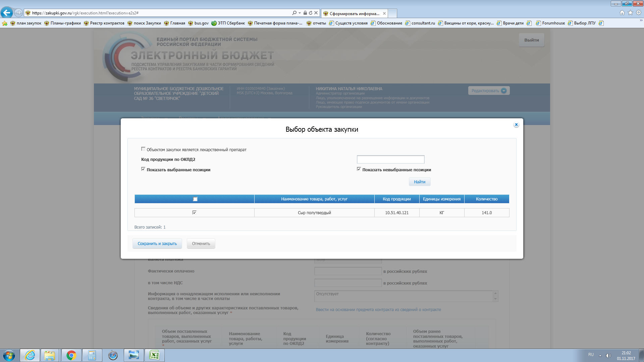Screen dimensions: 644x362
Task: Switch to Сформировать информа... browser tab
Action: pos(354,13)
